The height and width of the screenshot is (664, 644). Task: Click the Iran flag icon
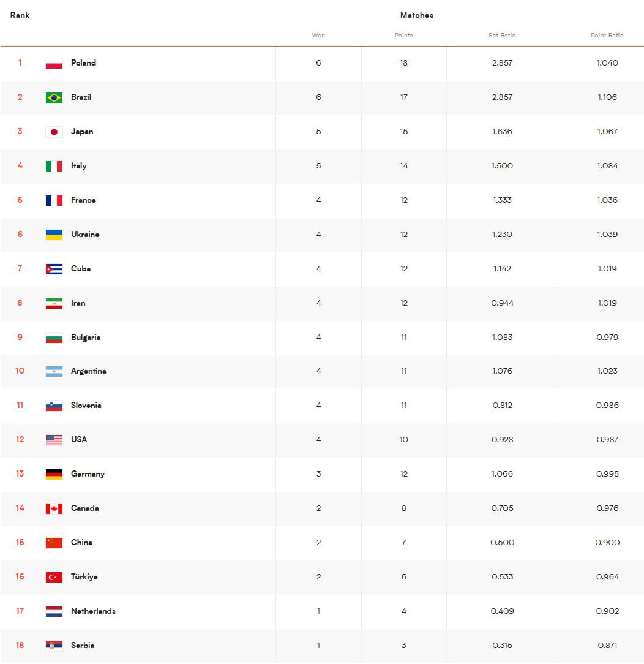click(x=54, y=303)
